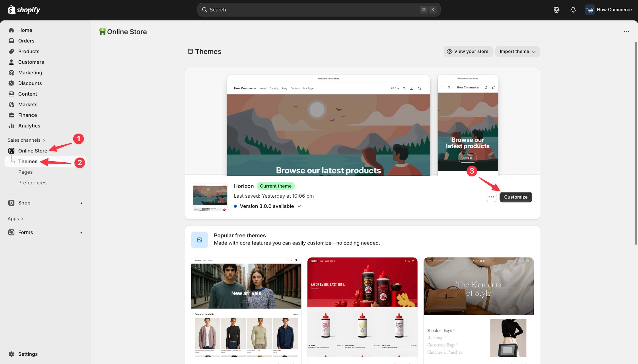638x364 pixels.
Task: Click the Marketing target icon
Action: 11,73
